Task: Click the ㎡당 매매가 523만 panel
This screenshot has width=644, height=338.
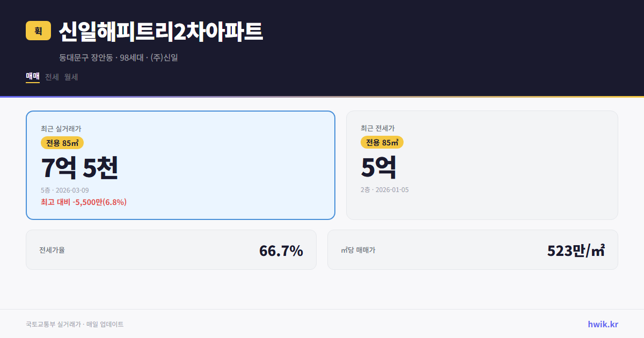Action: [x=472, y=249]
